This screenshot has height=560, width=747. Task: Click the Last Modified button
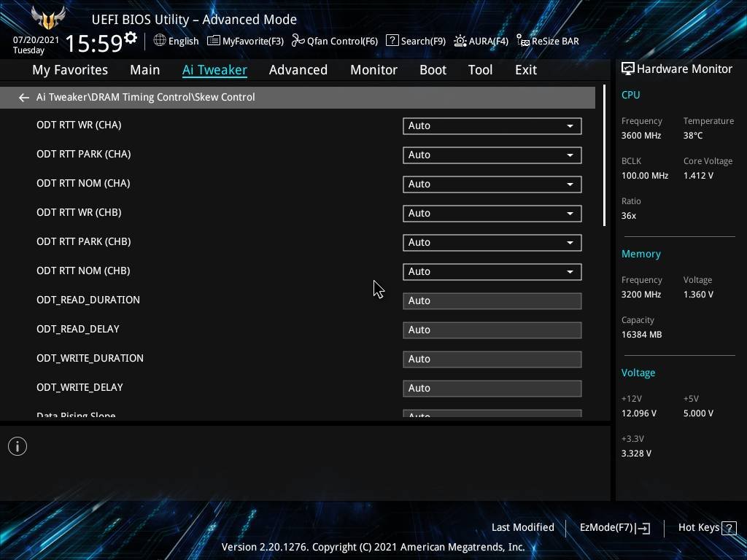[x=522, y=528]
